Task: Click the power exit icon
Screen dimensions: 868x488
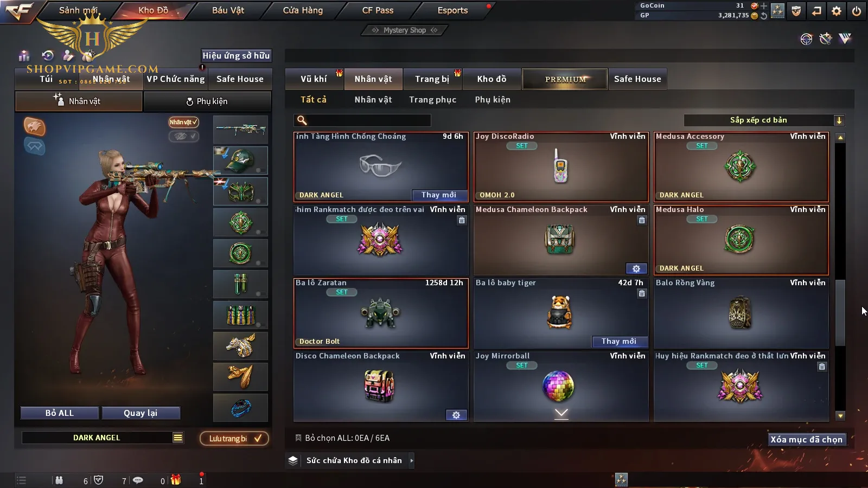Action: coord(857,11)
